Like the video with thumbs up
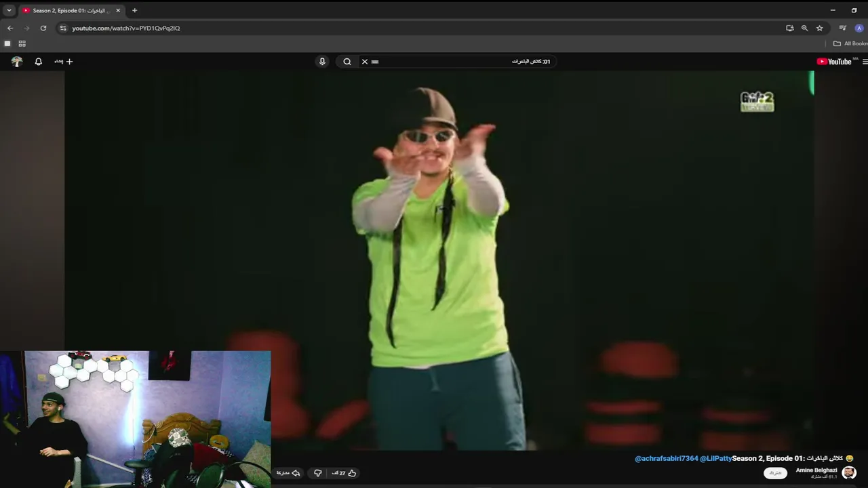 point(344,473)
